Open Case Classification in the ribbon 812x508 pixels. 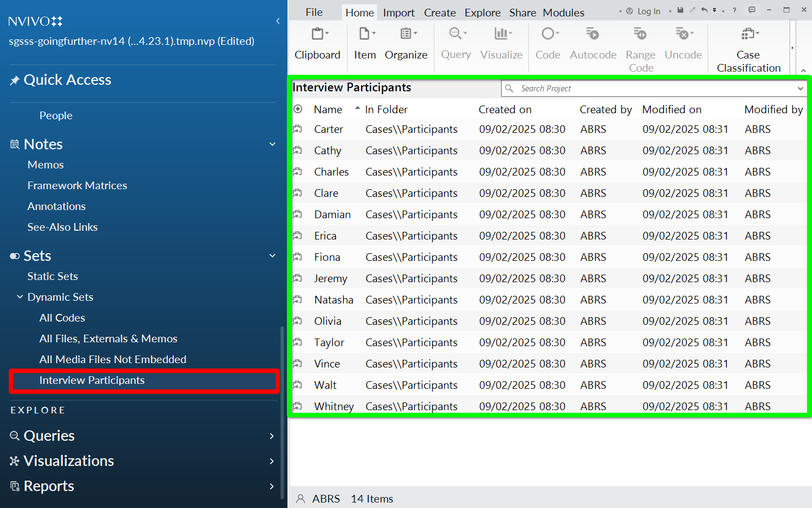pyautogui.click(x=748, y=34)
